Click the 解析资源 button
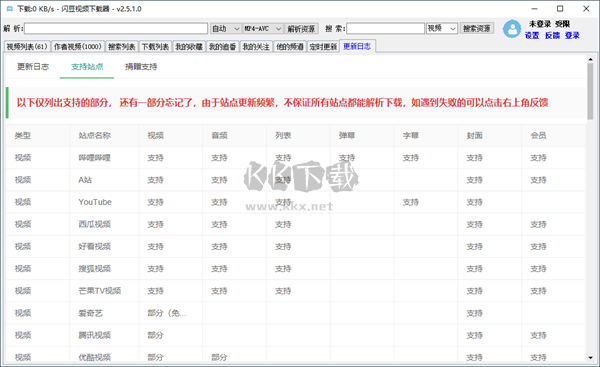The width and height of the screenshot is (600, 367). 301,29
